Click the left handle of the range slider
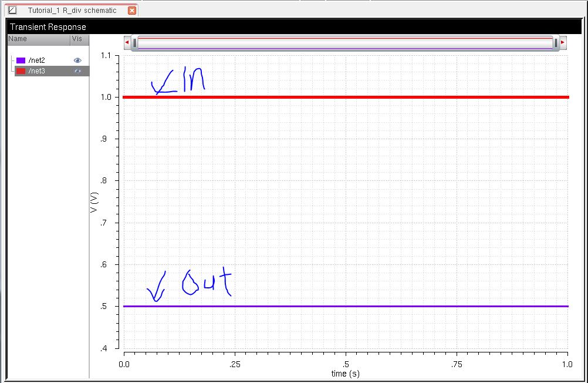 134,43
